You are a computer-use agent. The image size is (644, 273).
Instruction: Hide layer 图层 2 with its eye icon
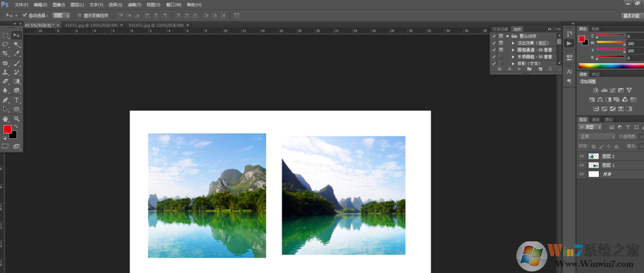pos(581,156)
